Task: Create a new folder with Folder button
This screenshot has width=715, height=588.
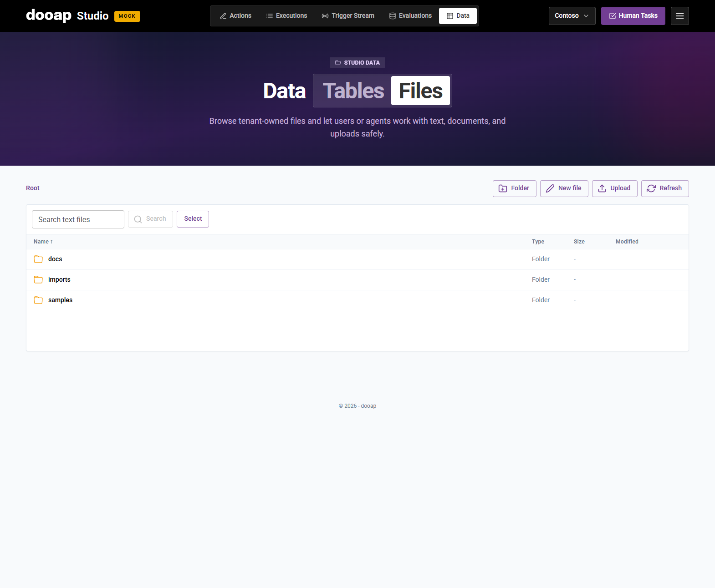Action: pyautogui.click(x=515, y=188)
